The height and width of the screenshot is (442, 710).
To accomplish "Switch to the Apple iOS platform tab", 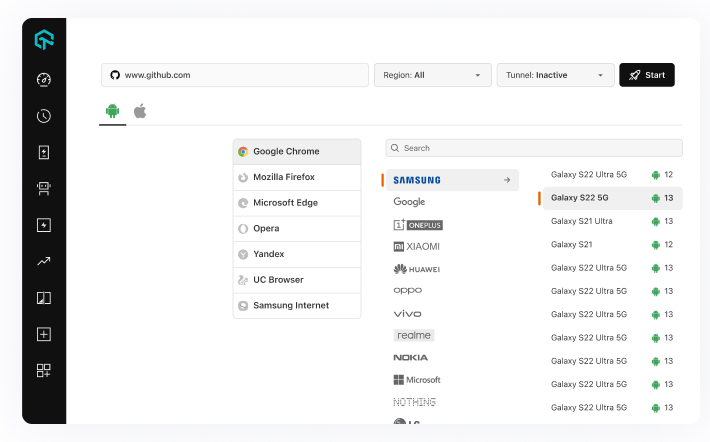I will tap(140, 111).
